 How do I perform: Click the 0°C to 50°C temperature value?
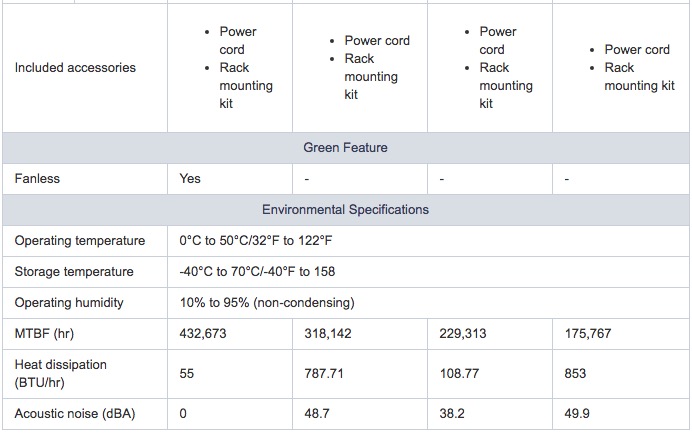point(255,241)
